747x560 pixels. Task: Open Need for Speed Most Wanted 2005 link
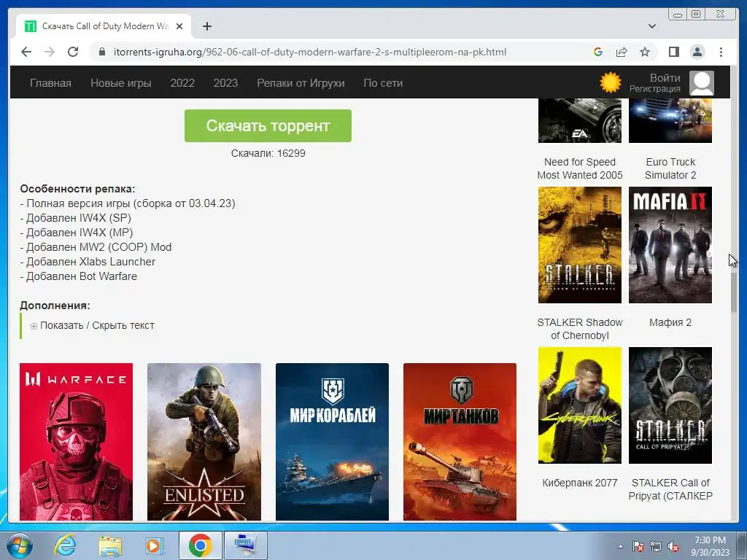[580, 168]
